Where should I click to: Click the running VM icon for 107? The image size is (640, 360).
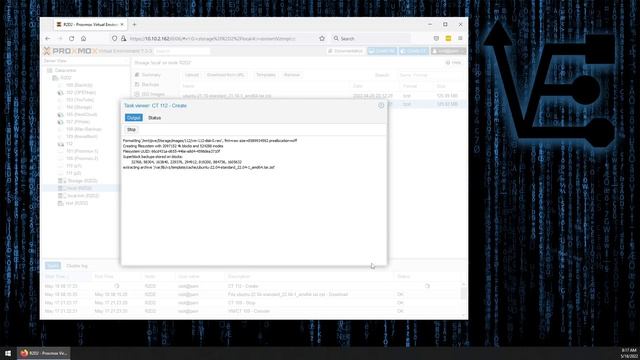60,122
